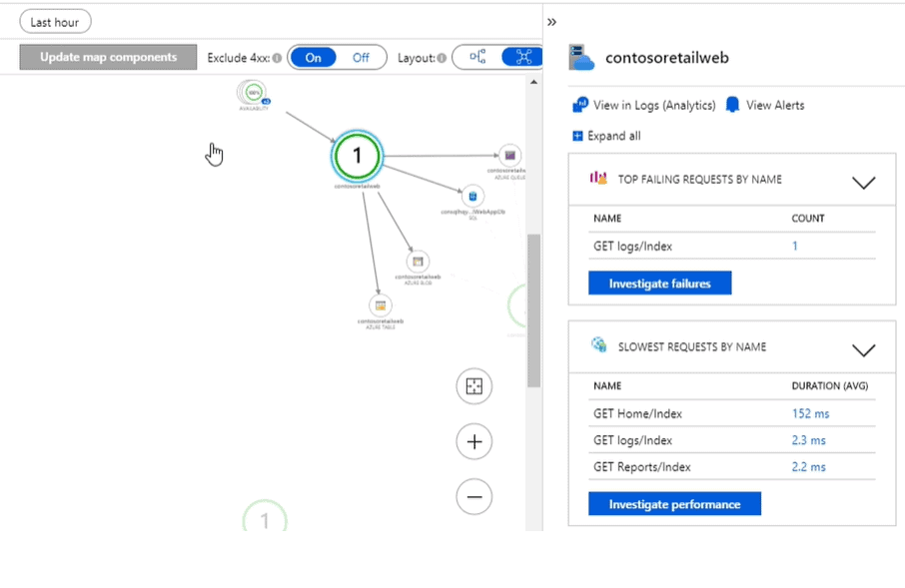Open failing request count 1

795,246
